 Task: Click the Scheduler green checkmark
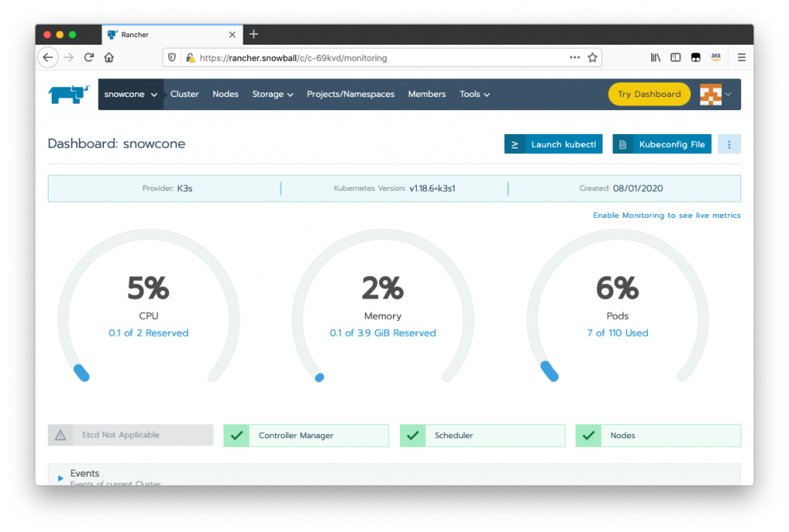[413, 436]
